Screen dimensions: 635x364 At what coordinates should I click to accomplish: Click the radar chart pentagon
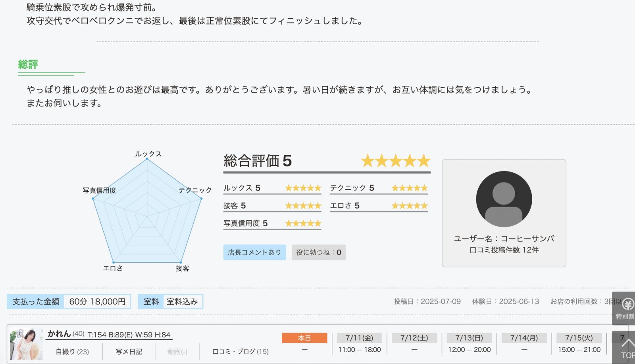pyautogui.click(x=147, y=214)
